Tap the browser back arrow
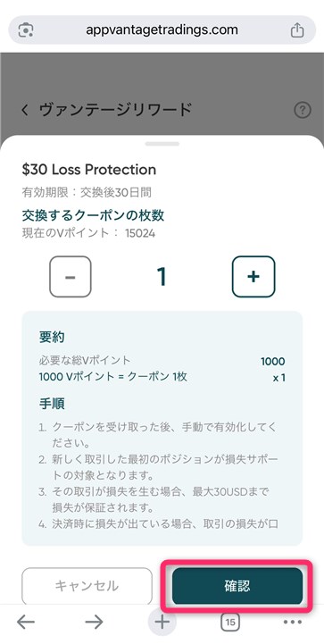Image resolution: width=324 pixels, height=644 pixels. click(26, 623)
